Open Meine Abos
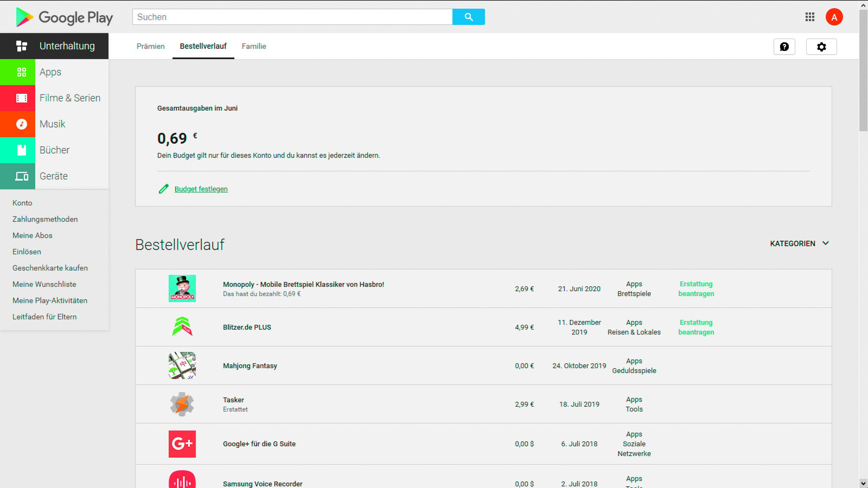Screen dimensions: 868x488 32,235
